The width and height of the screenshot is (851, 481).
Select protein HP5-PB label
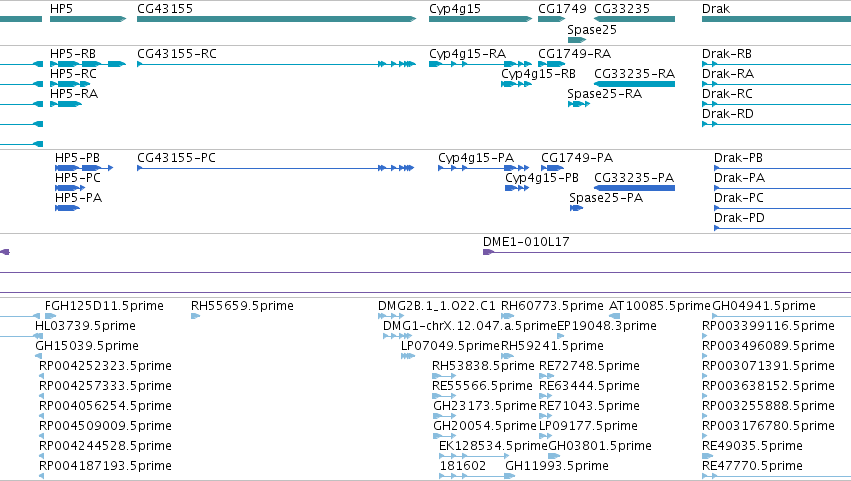coord(78,158)
